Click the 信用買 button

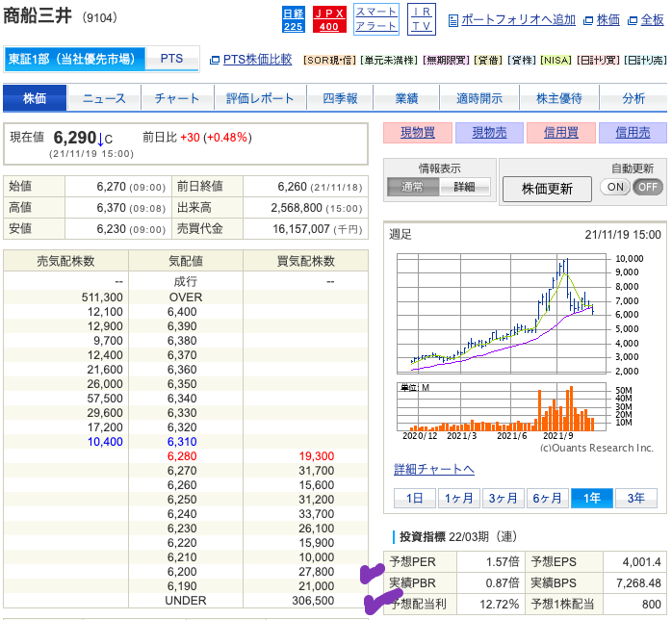point(561,133)
